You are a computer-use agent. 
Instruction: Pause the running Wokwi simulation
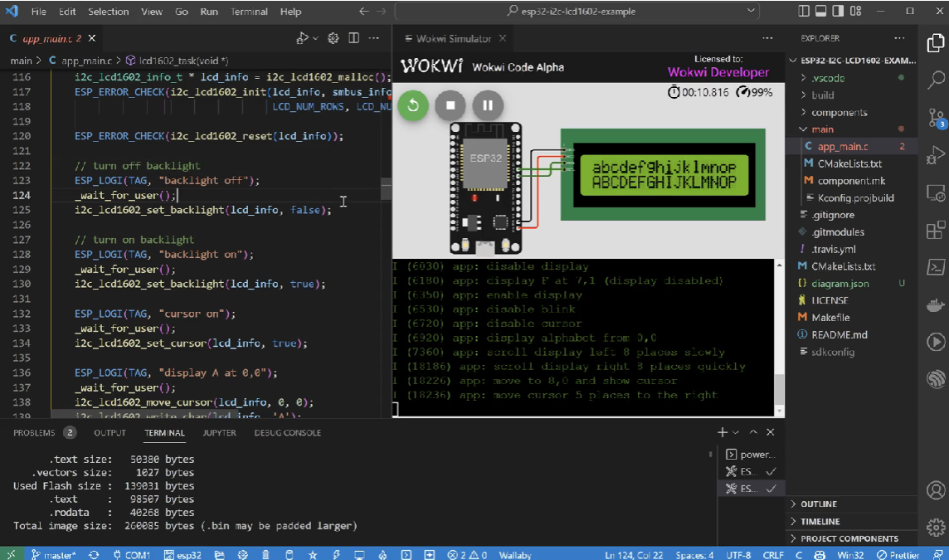[x=488, y=105]
